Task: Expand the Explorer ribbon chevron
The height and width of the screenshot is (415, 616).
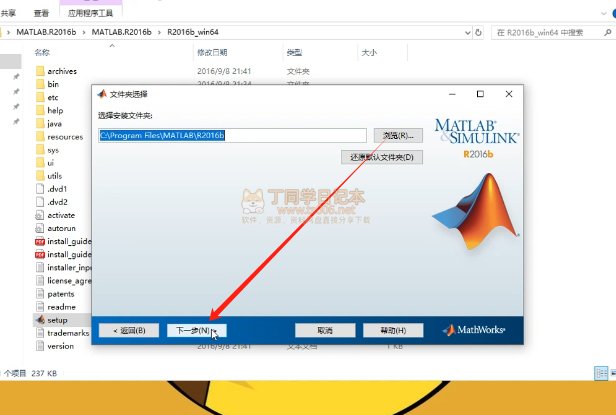Action: tap(604, 13)
